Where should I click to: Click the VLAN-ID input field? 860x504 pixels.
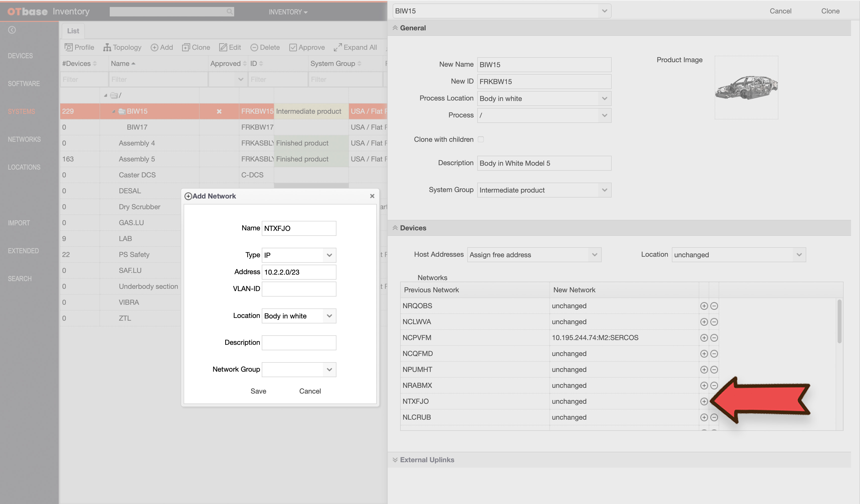pos(299,289)
